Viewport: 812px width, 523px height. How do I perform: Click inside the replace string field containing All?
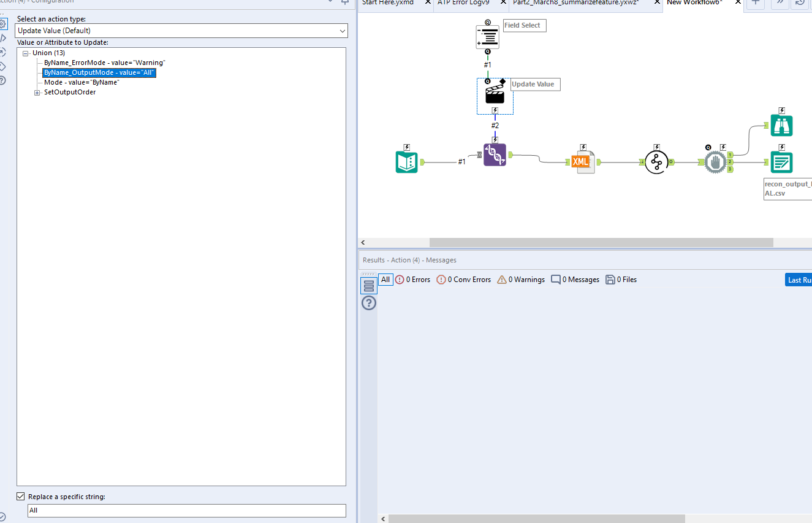[184, 510]
